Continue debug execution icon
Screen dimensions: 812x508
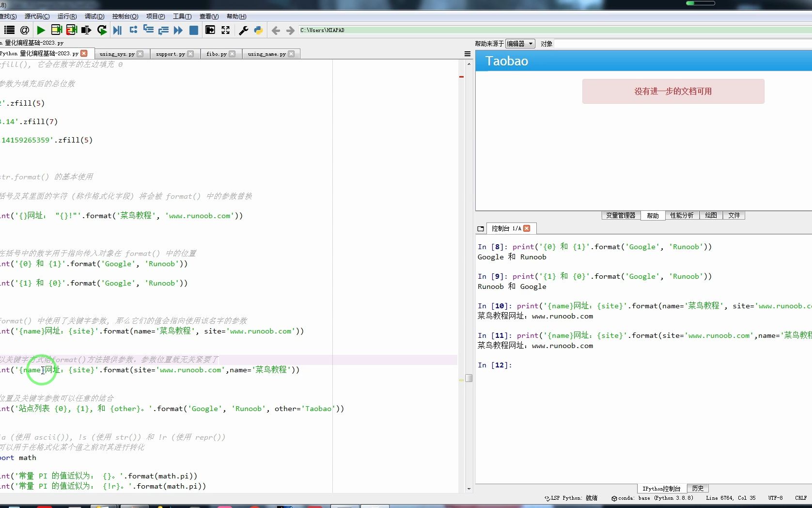pos(178,30)
